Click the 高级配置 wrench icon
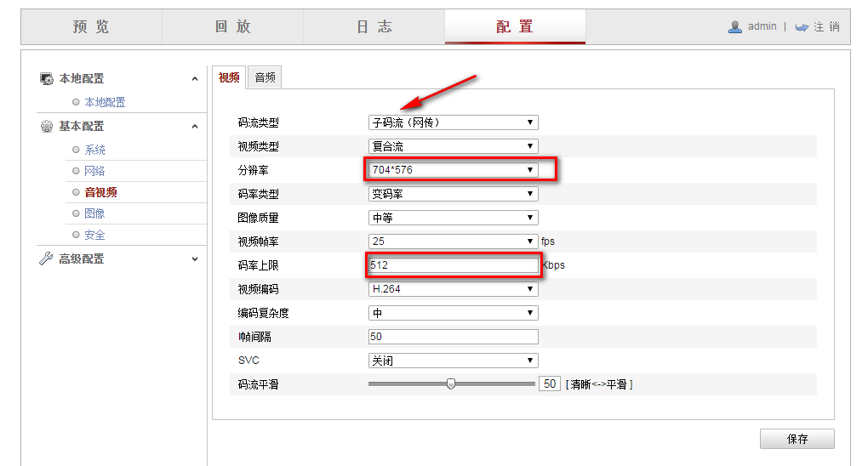868x466 pixels. [x=47, y=259]
